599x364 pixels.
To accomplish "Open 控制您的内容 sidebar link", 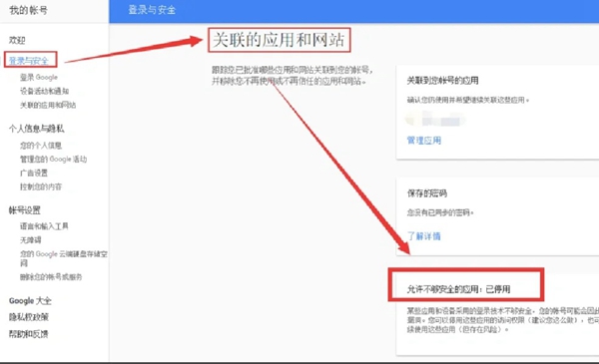I will coord(41,186).
